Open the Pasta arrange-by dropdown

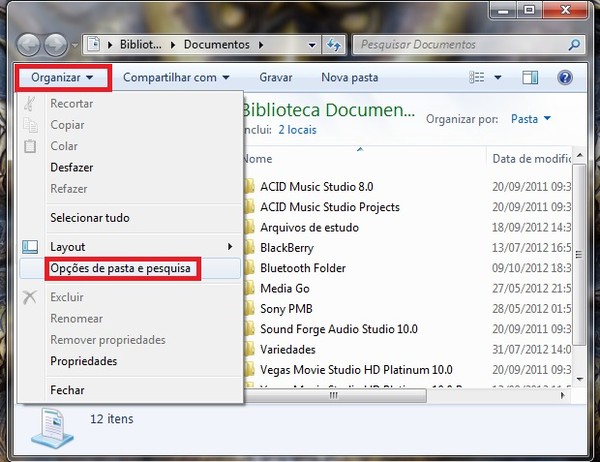[531, 119]
